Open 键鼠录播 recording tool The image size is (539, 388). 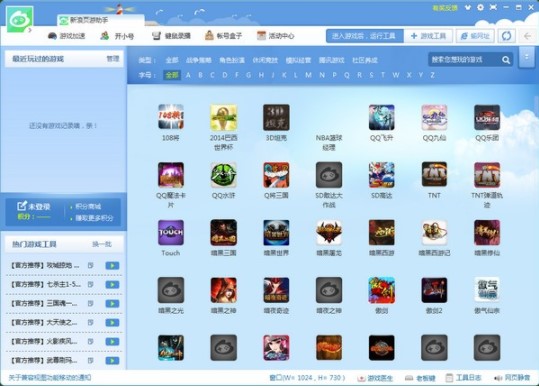(x=171, y=36)
